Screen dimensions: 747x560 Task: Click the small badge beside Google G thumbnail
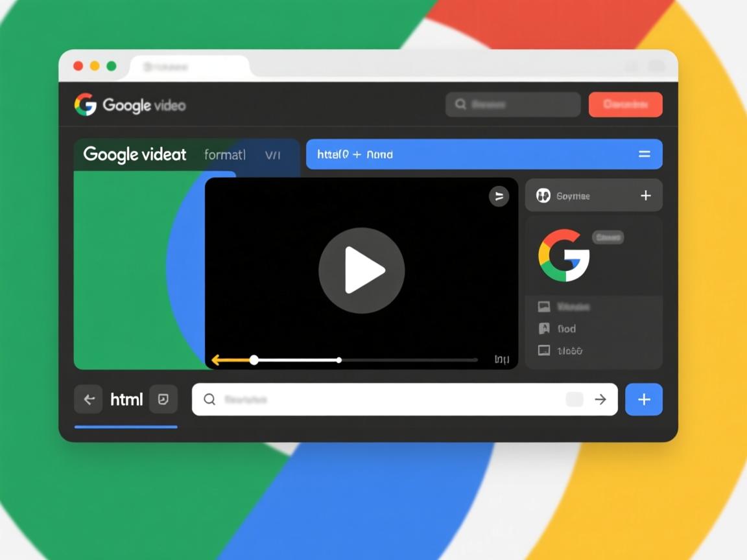[x=608, y=238]
